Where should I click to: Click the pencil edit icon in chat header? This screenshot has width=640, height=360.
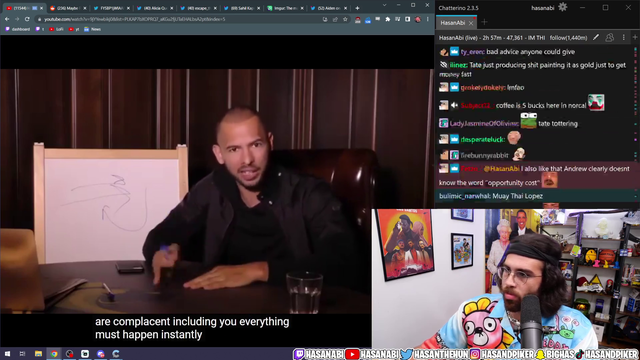click(x=596, y=38)
